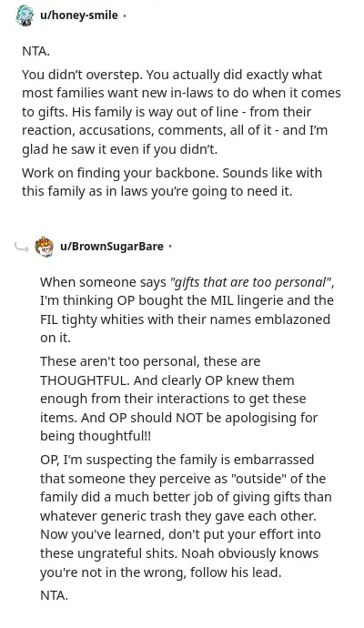Click the u/BrownSugarBare snowman avatar
The height and width of the screenshot is (628, 364).
click(x=44, y=247)
